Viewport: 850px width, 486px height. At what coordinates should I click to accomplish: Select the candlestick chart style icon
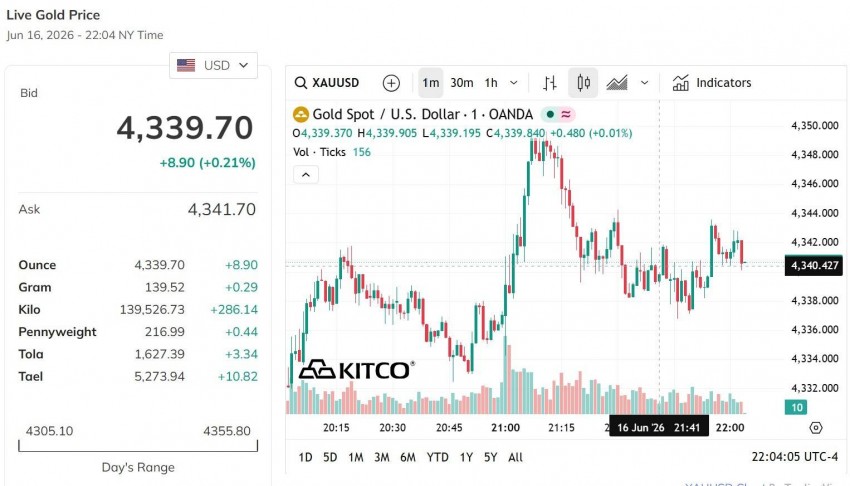583,83
